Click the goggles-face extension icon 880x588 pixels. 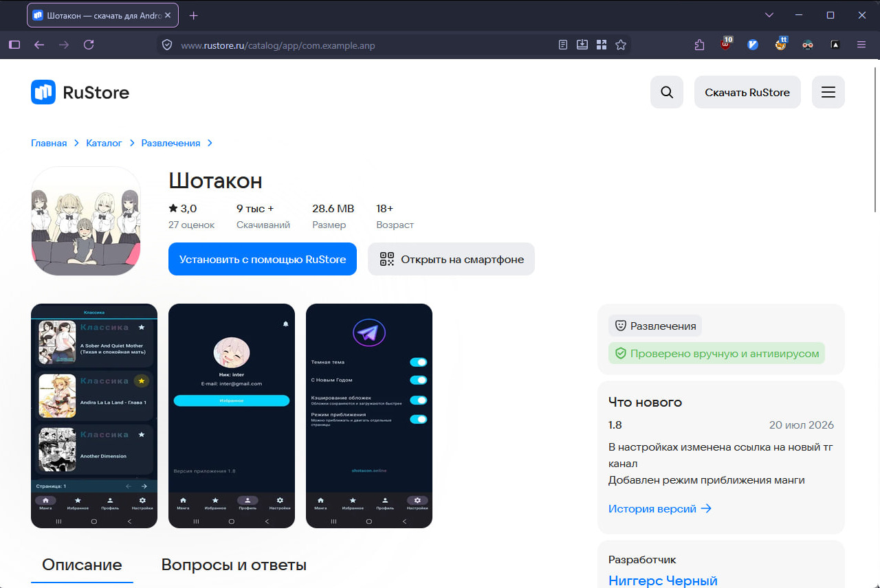tap(808, 45)
